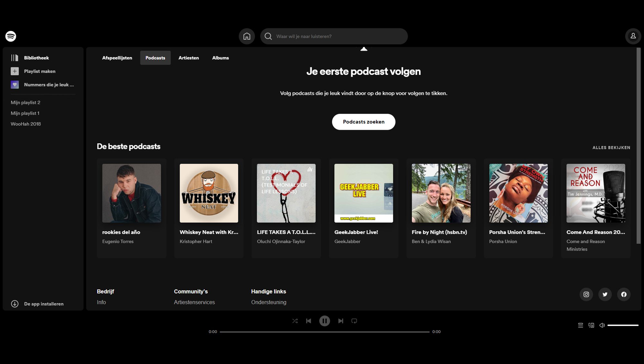
Task: Open Nummers die je leuk vindt
Action: pos(49,85)
